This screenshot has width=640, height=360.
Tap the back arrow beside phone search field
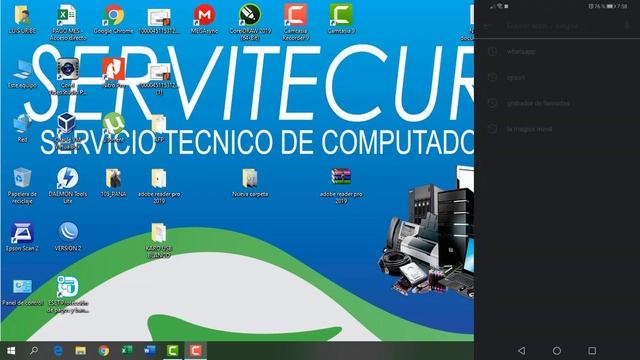487,26
